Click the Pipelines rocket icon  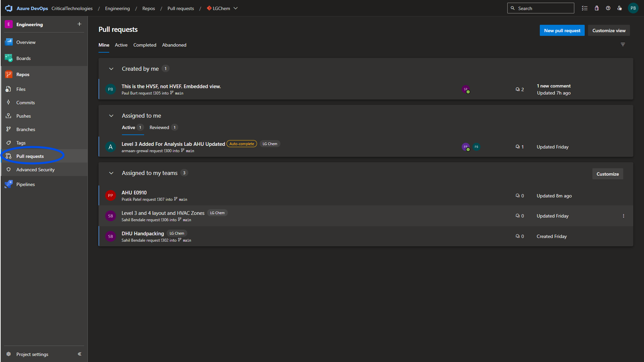pos(9,184)
